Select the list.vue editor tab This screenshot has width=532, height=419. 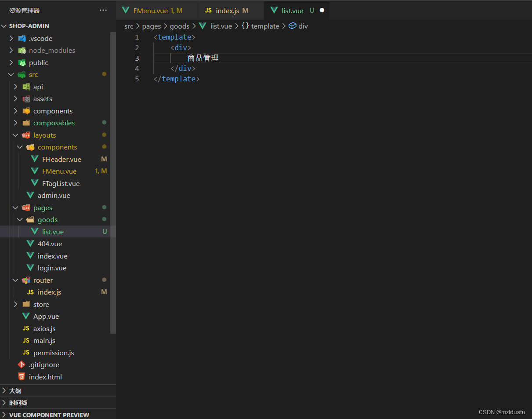pos(297,10)
